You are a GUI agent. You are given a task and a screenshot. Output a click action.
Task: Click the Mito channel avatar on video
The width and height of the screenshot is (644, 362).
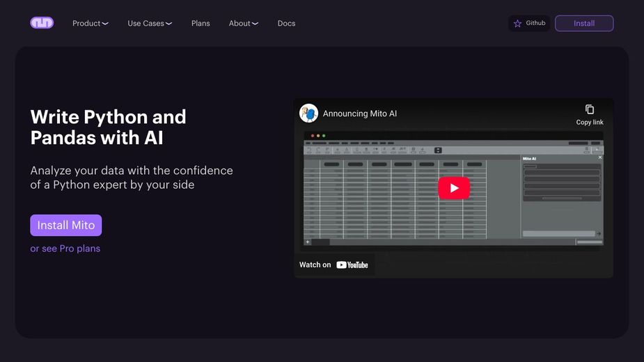pyautogui.click(x=308, y=113)
